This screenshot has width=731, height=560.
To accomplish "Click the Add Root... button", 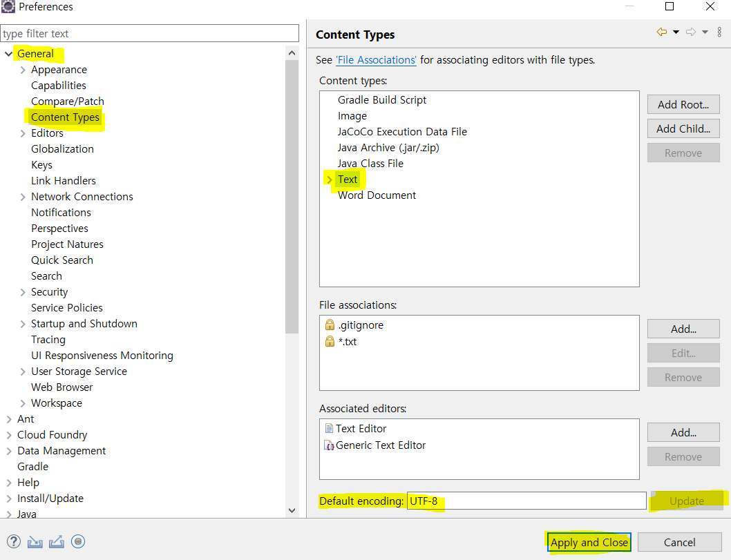I will 683,104.
